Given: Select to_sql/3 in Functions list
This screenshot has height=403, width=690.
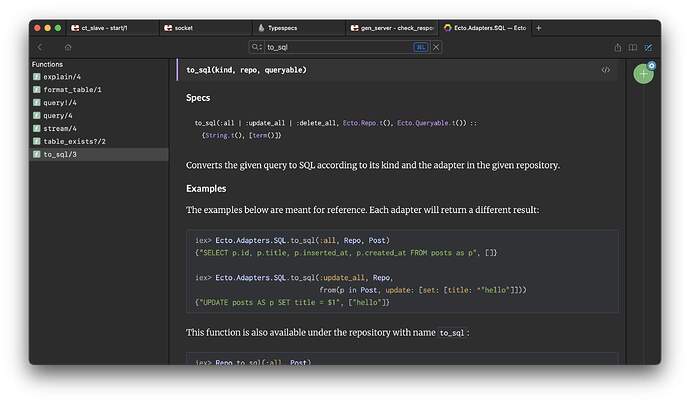Looking at the screenshot, I should (99, 154).
